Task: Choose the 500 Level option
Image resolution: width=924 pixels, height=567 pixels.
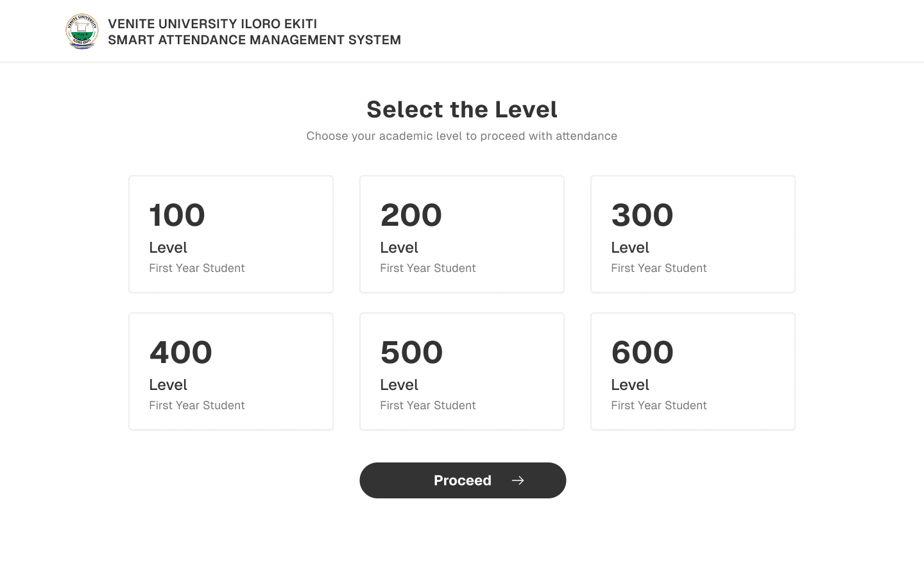Action: tap(462, 371)
